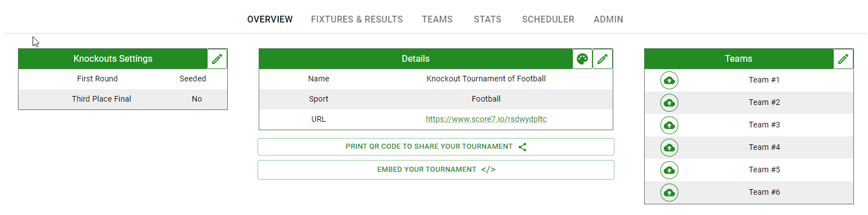The width and height of the screenshot is (868, 215).
Task: Edit Teams list with pencil icon
Action: click(843, 59)
